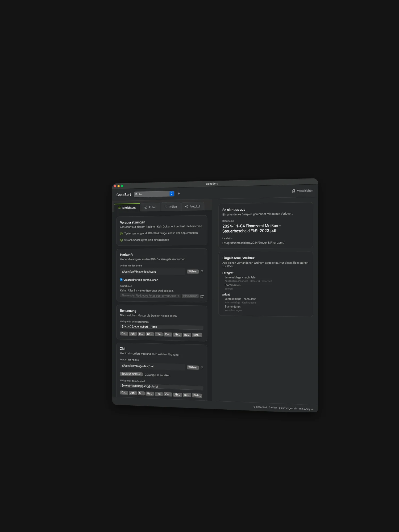Insert the Jahr token in Benennung
The height and width of the screenshot is (532, 399).
pos(133,334)
